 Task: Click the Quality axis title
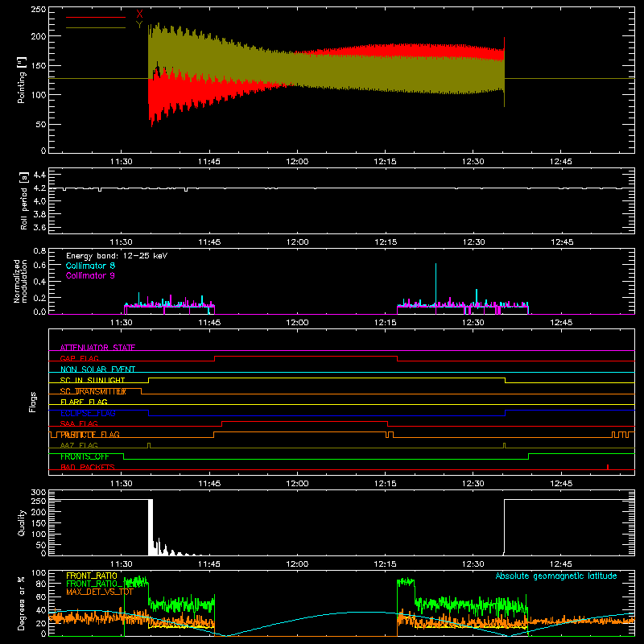pyautogui.click(x=22, y=522)
